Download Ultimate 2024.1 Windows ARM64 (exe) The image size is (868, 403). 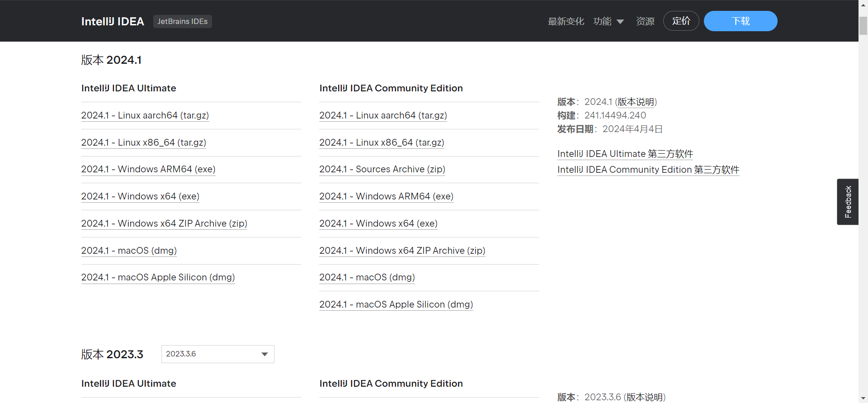pyautogui.click(x=148, y=169)
